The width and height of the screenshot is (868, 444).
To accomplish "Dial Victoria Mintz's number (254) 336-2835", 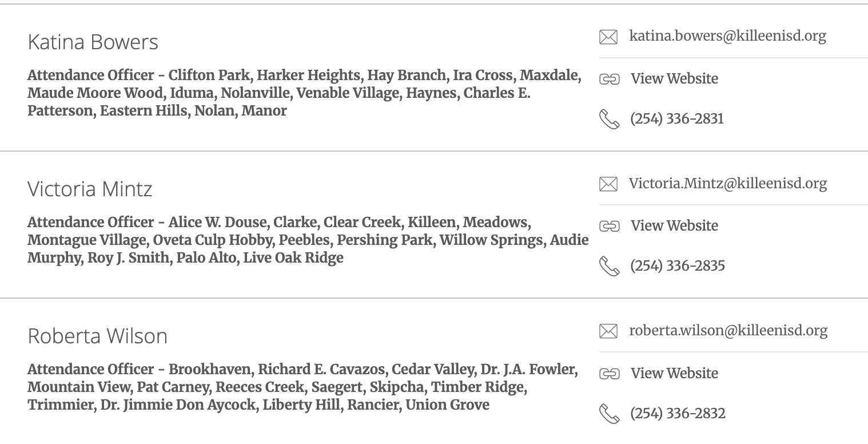I will pos(678,265).
